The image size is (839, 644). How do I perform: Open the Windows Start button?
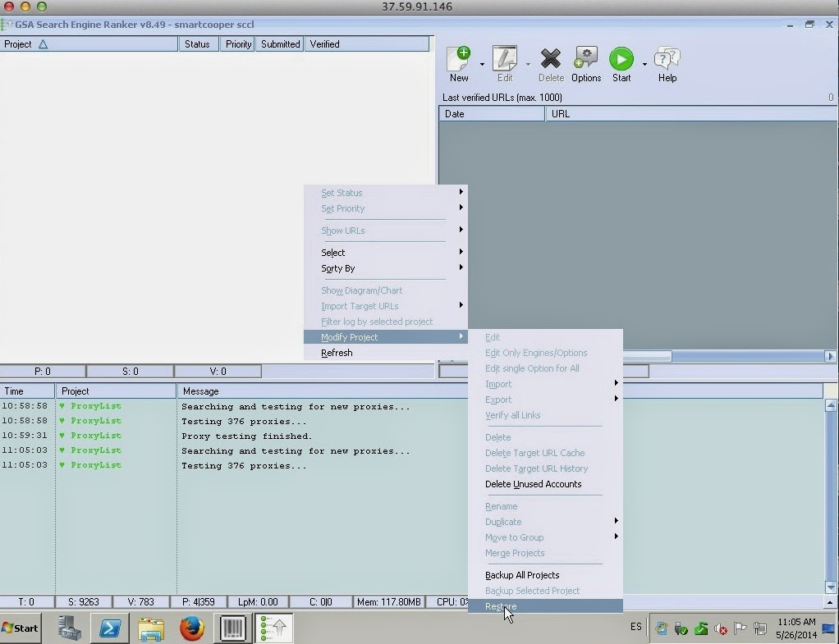pyautogui.click(x=21, y=628)
